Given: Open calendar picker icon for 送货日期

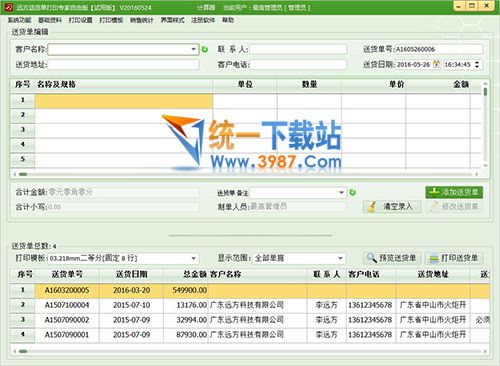Looking at the screenshot, I should [x=436, y=64].
